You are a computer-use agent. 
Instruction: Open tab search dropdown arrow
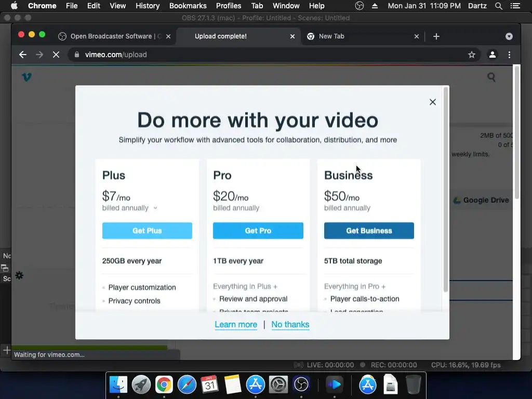[x=509, y=36]
